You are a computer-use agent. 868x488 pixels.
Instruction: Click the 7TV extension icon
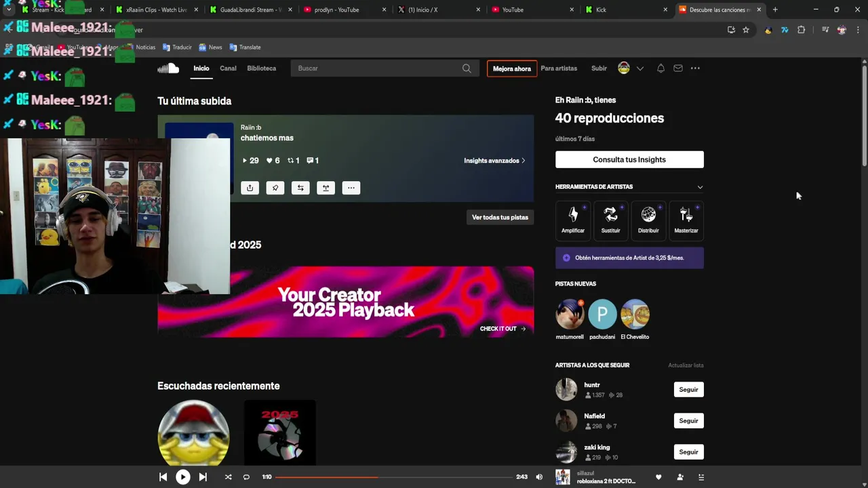point(785,30)
